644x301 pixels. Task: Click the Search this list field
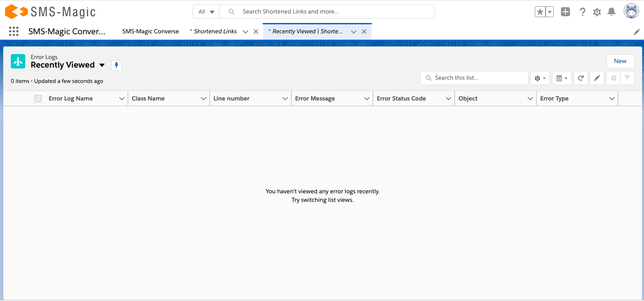coord(474,78)
